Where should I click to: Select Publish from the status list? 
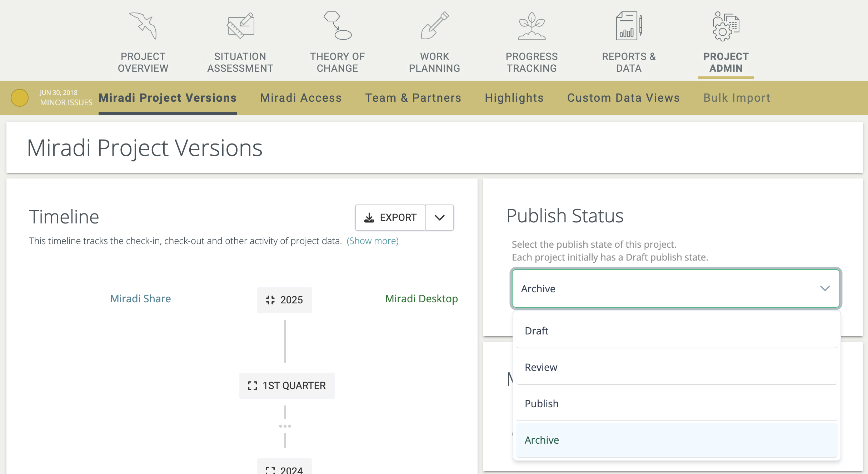click(x=542, y=403)
